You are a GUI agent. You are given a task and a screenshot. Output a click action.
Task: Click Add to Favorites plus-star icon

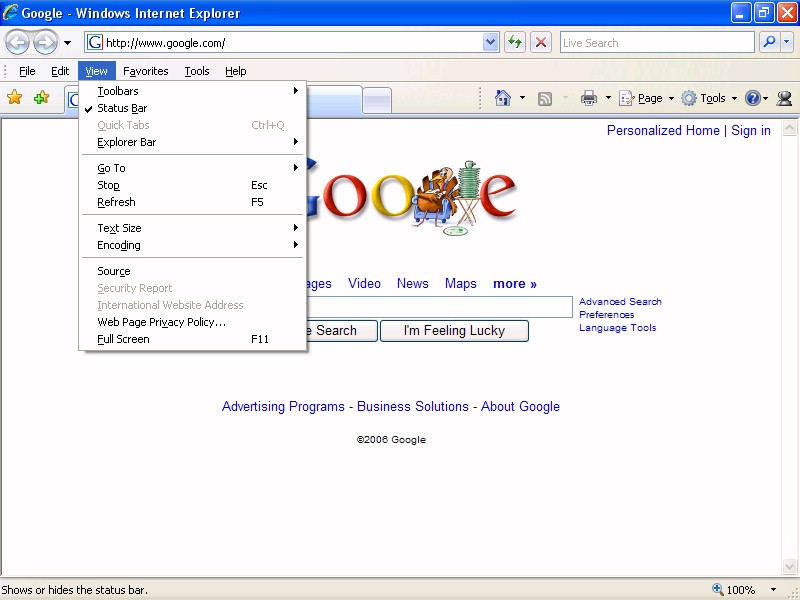coord(41,97)
